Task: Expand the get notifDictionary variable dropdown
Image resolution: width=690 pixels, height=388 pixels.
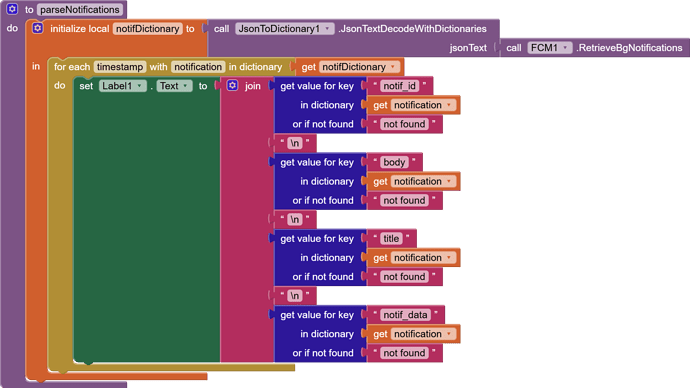Action: pyautogui.click(x=393, y=67)
